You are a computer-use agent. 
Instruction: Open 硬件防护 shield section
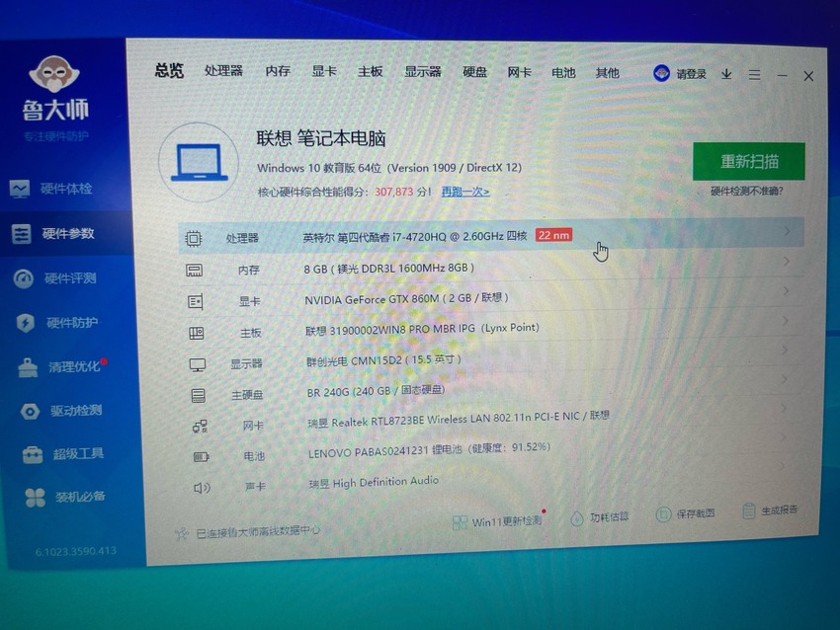click(58, 323)
